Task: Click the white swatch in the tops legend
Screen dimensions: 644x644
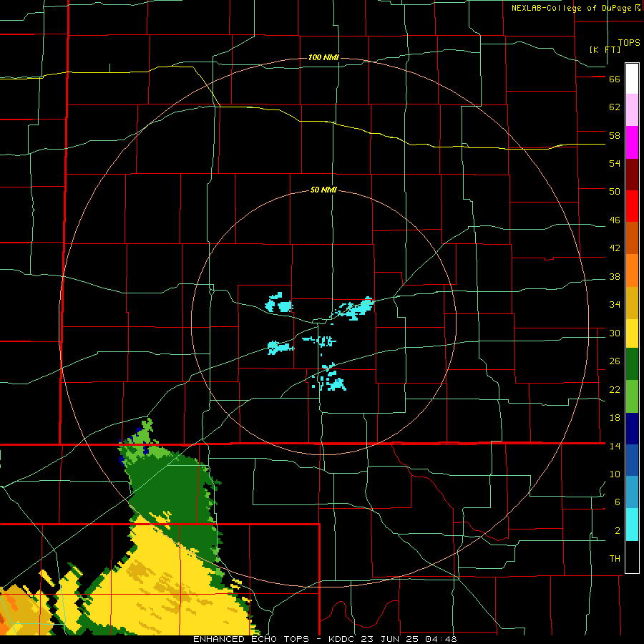Action: [632, 79]
